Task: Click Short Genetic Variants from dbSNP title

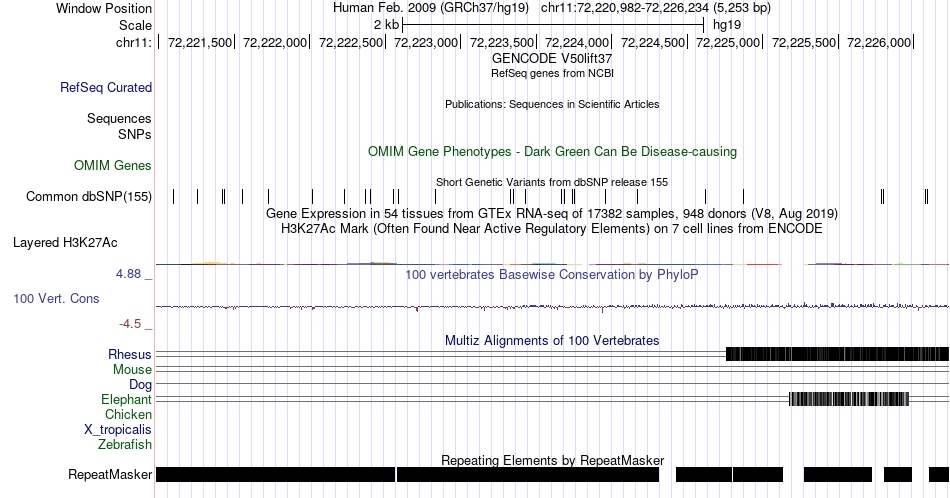Action: coord(552,182)
